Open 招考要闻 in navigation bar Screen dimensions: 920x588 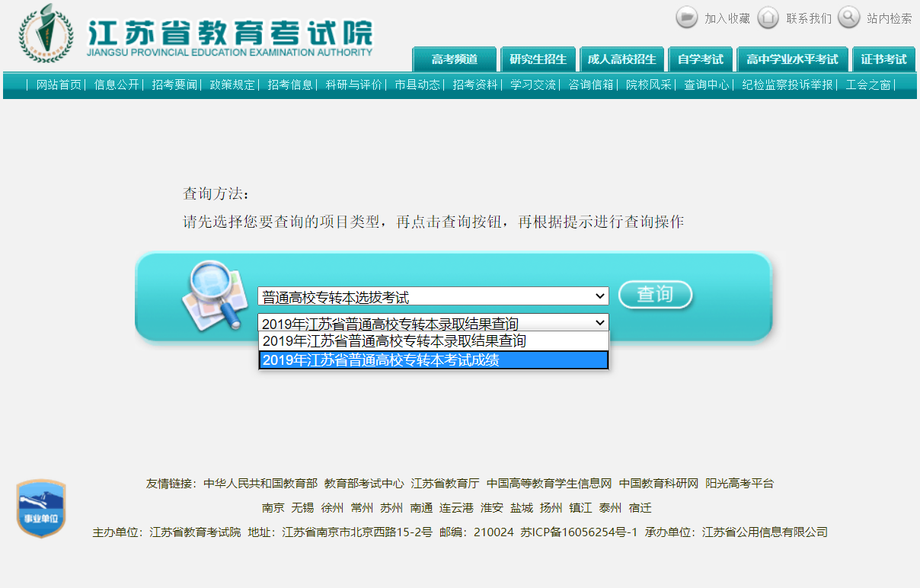click(x=174, y=85)
